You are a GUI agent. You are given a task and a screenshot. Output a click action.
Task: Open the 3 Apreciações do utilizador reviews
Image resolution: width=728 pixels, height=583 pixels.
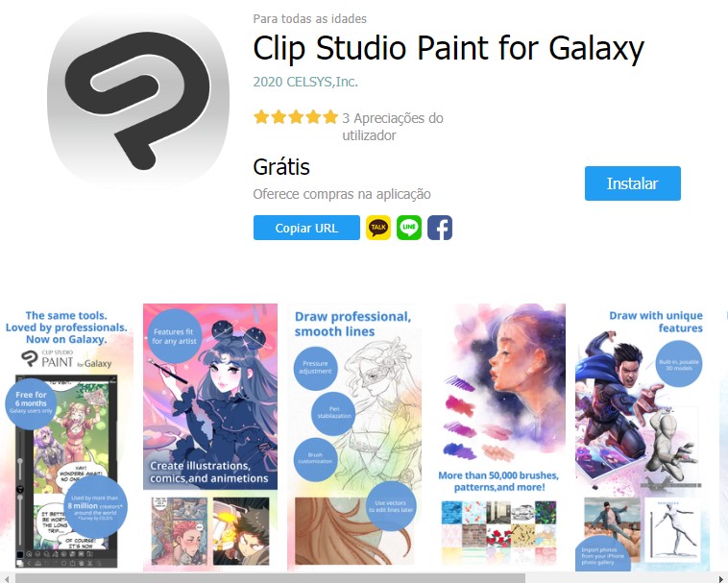[x=392, y=127]
